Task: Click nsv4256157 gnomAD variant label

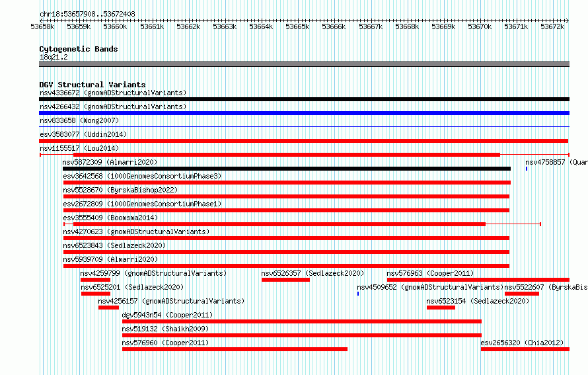Action: point(171,301)
